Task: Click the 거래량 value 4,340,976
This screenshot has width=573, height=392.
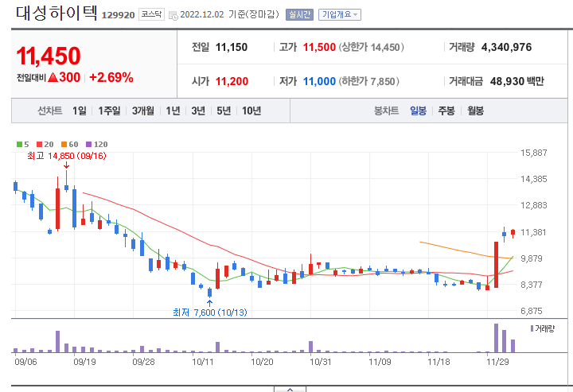Action: 506,47
